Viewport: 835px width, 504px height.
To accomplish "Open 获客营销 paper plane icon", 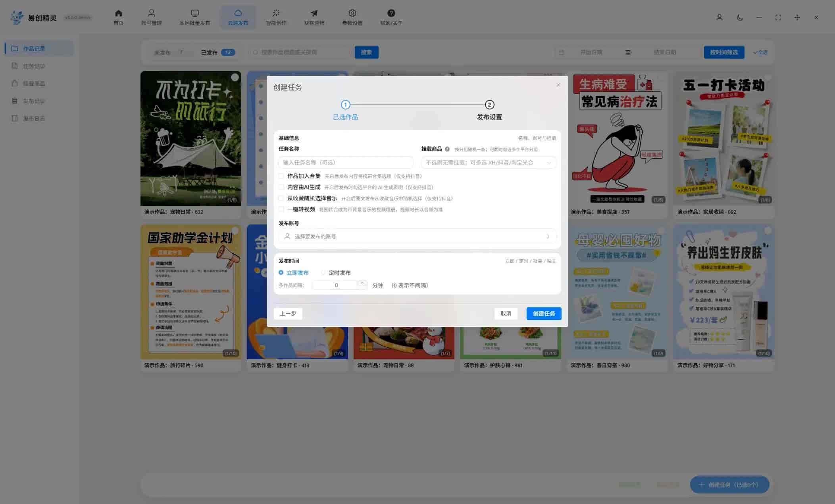I will pos(314,13).
